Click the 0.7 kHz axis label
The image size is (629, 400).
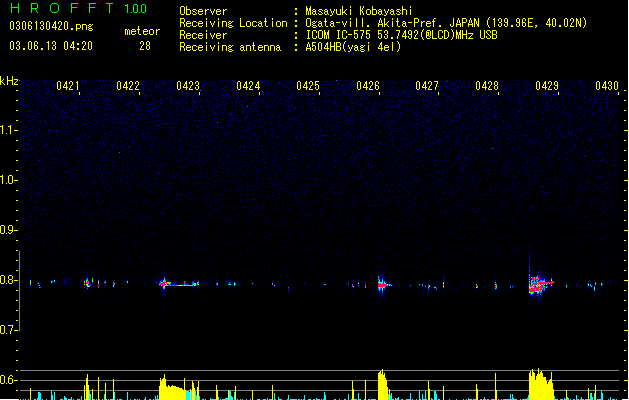click(x=8, y=330)
